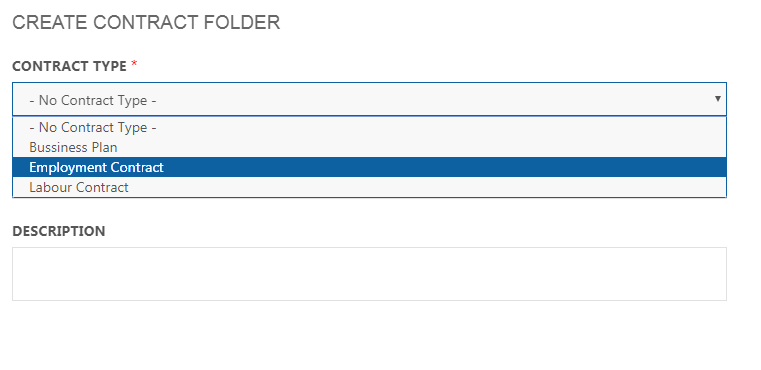Select Employment Contract from the list
Screen dimensions: 761x370
(369, 167)
